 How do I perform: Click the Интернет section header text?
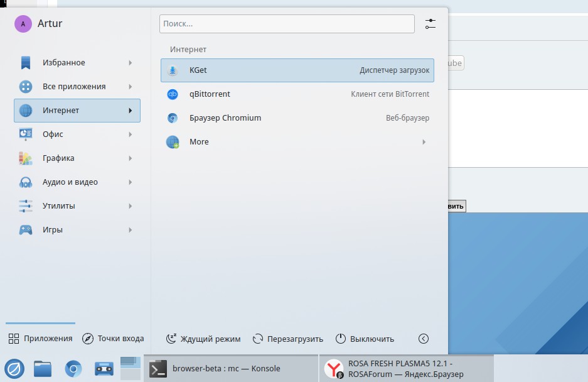click(x=188, y=50)
